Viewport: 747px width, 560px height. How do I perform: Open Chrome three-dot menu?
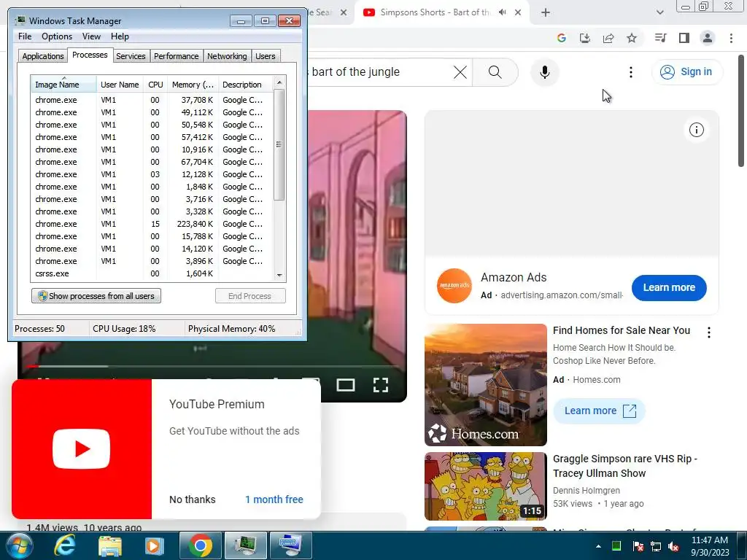(x=731, y=38)
